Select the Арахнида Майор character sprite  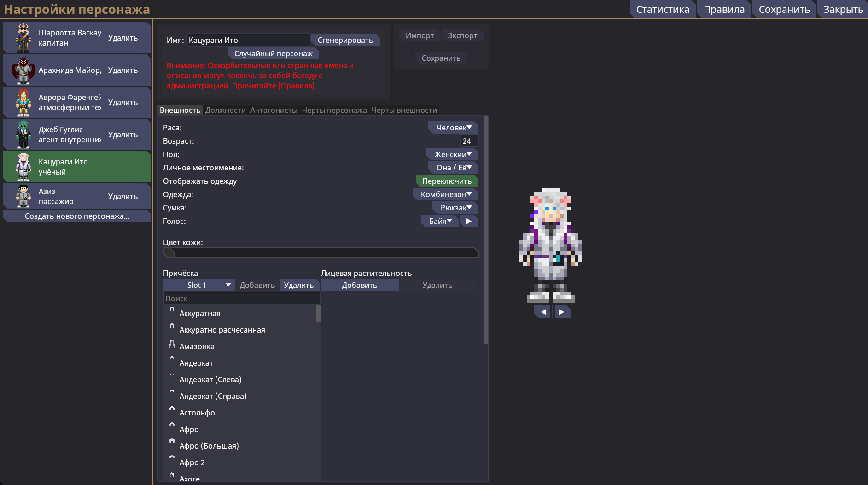pyautogui.click(x=23, y=70)
